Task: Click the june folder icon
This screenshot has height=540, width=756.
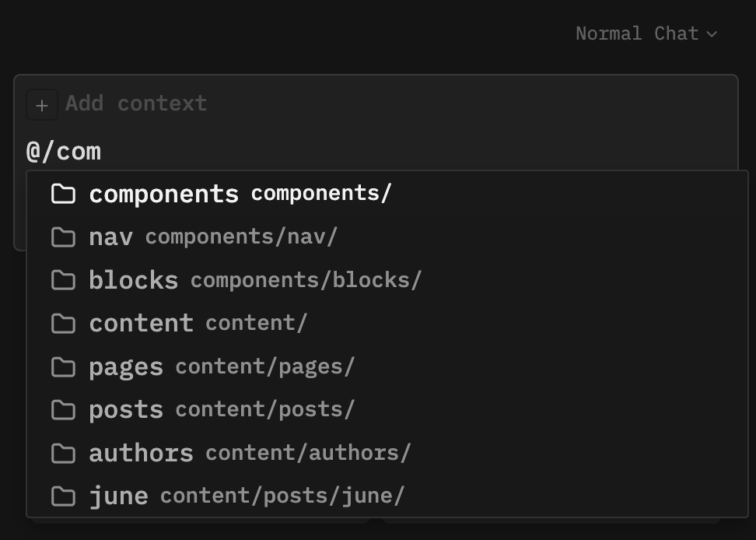Action: pyautogui.click(x=63, y=496)
